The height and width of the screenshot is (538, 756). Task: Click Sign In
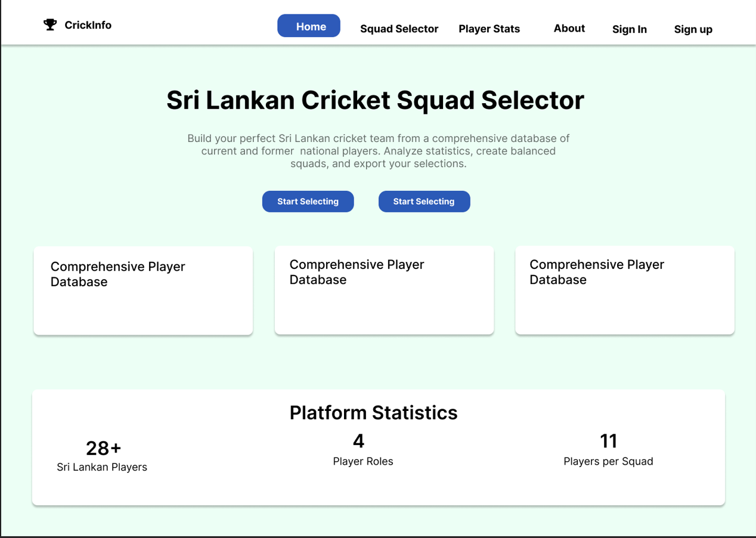[630, 29]
